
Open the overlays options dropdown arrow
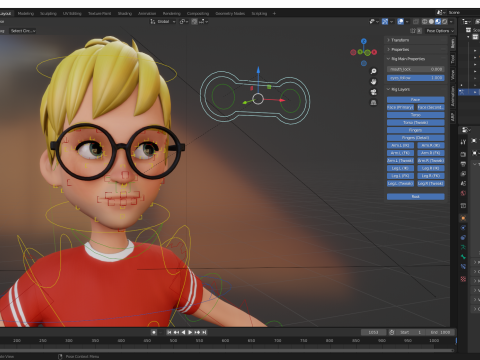[407, 21]
